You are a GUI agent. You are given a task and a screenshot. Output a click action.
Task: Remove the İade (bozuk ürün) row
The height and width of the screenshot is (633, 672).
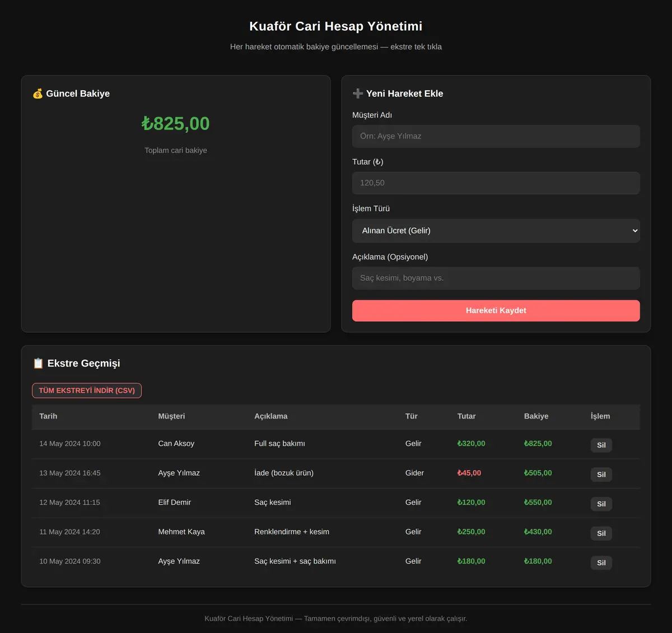601,474
